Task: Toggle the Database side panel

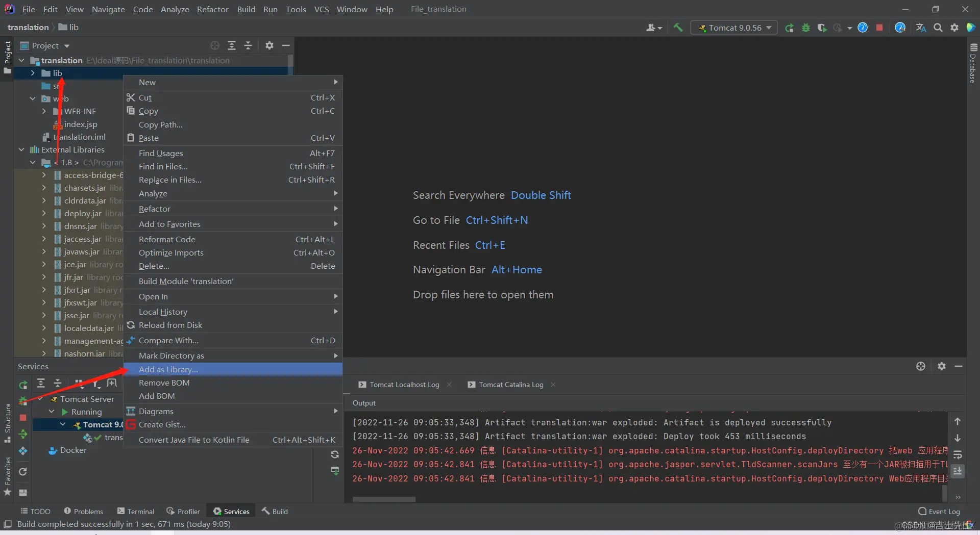Action: 973,64
